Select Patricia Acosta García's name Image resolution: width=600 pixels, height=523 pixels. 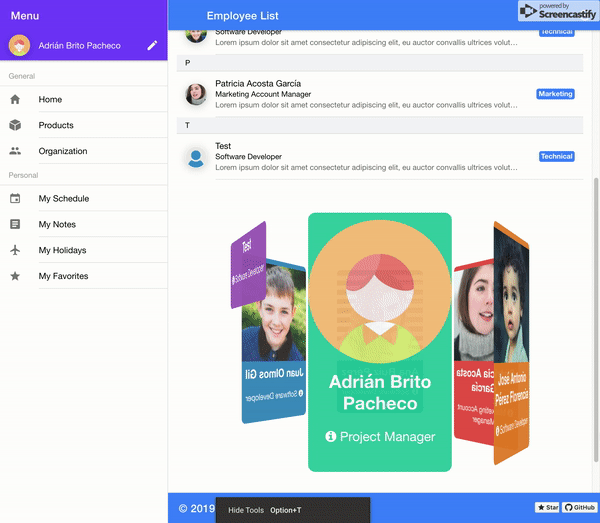(258, 83)
